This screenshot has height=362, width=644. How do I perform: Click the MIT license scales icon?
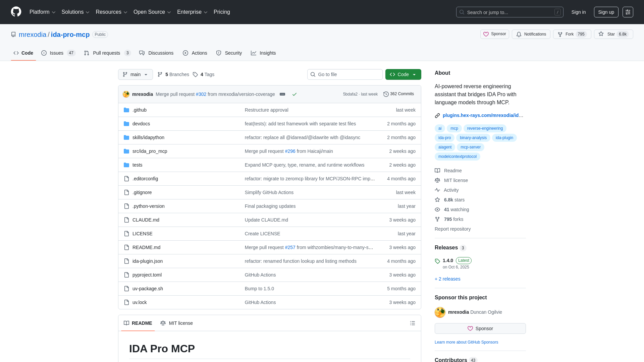click(x=437, y=180)
